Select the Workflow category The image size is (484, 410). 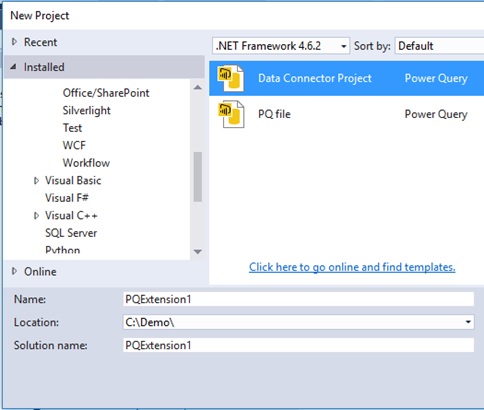point(86,163)
